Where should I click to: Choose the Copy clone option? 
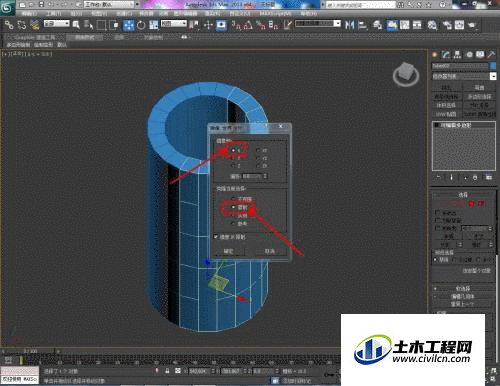pos(234,207)
